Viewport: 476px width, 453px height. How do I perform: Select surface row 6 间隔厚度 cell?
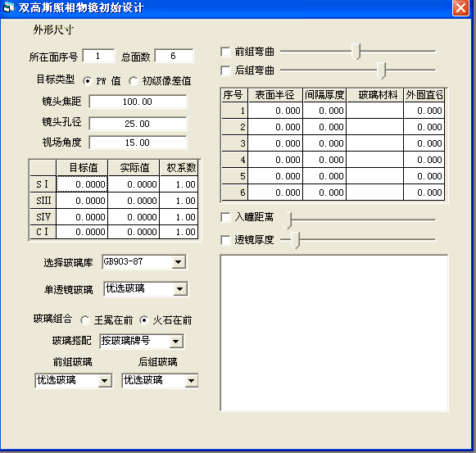tap(324, 193)
